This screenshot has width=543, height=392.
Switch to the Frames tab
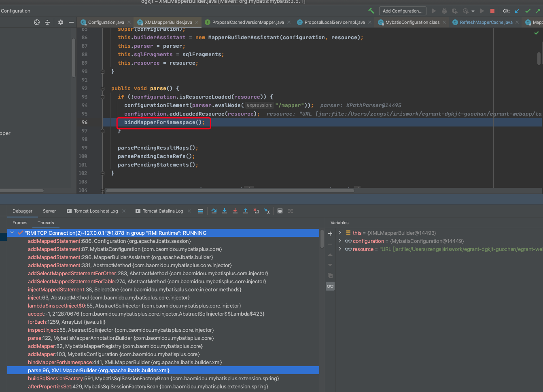coord(20,223)
